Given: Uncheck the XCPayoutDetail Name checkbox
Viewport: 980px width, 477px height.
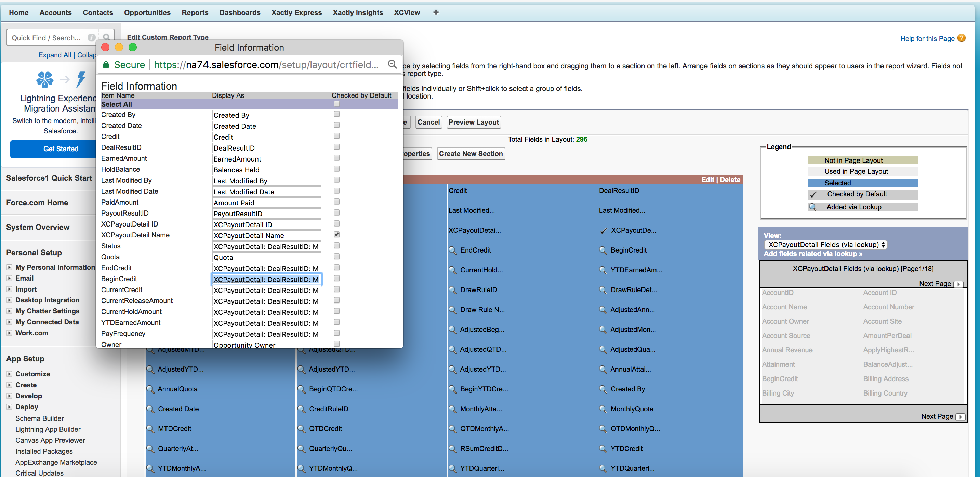Looking at the screenshot, I should (x=337, y=234).
